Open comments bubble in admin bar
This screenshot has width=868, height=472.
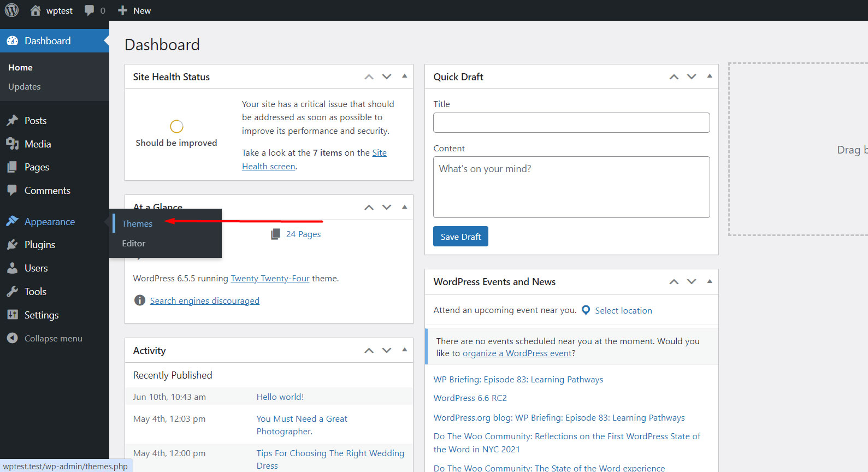click(89, 10)
